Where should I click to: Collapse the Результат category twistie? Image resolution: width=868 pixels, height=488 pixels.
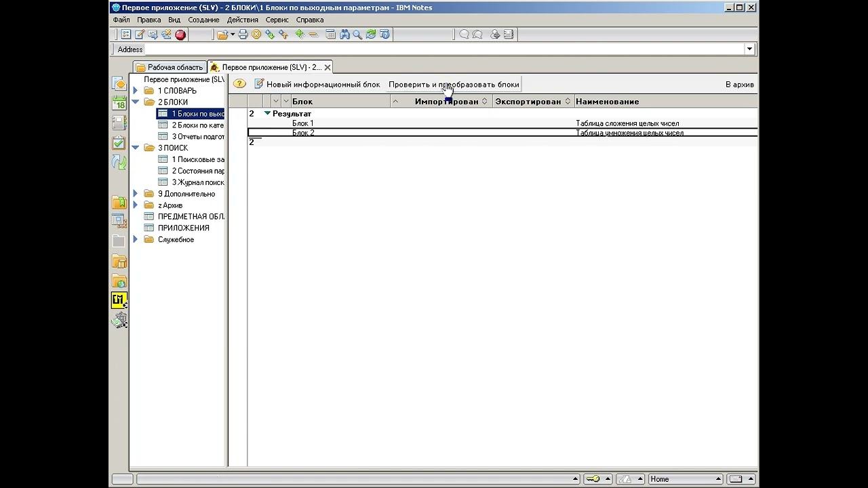(x=267, y=114)
